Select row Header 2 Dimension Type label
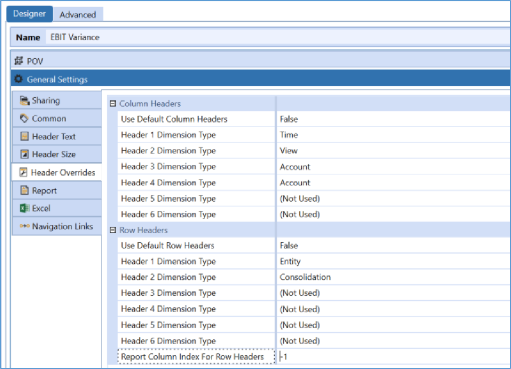The height and width of the screenshot is (369, 511). click(x=168, y=277)
